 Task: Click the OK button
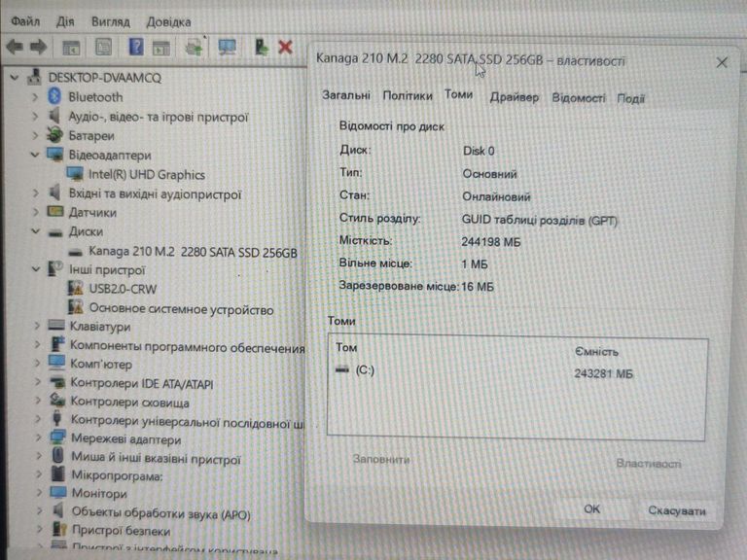click(x=591, y=509)
